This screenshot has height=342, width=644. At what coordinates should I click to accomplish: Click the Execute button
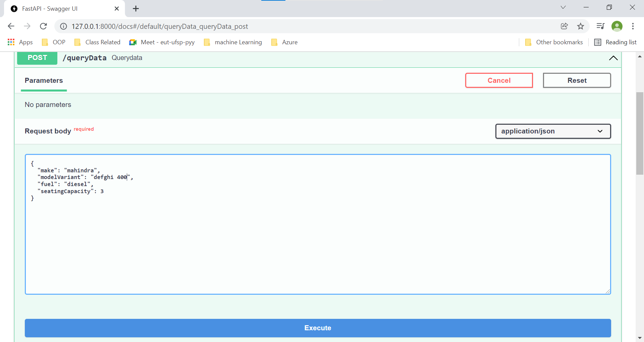pyautogui.click(x=318, y=328)
